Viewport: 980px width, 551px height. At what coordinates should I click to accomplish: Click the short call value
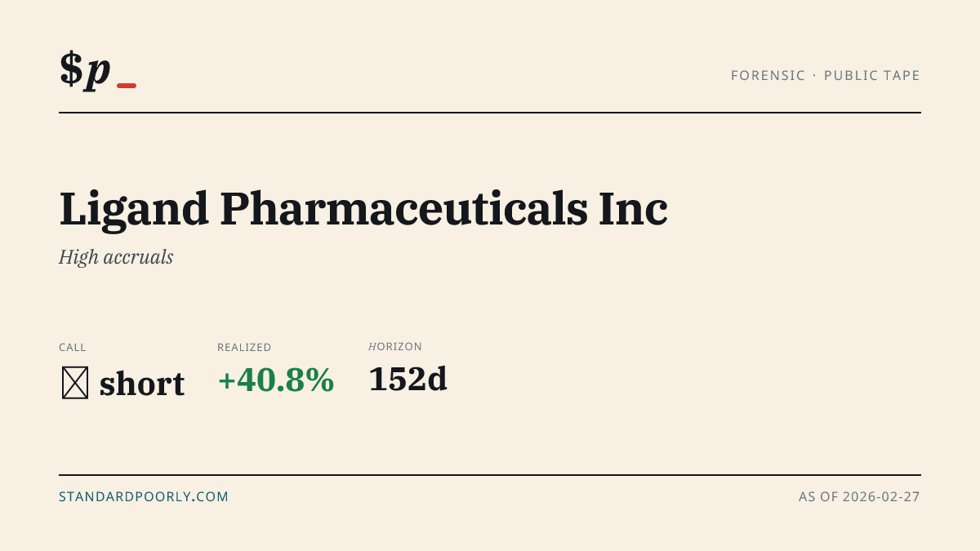tap(142, 384)
